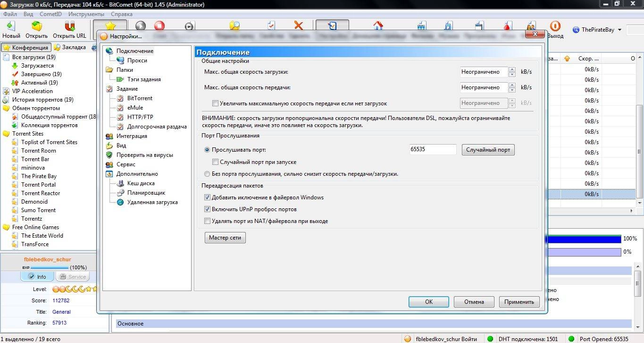
Task: Click the Открыть toolbar icon
Action: pos(36,26)
